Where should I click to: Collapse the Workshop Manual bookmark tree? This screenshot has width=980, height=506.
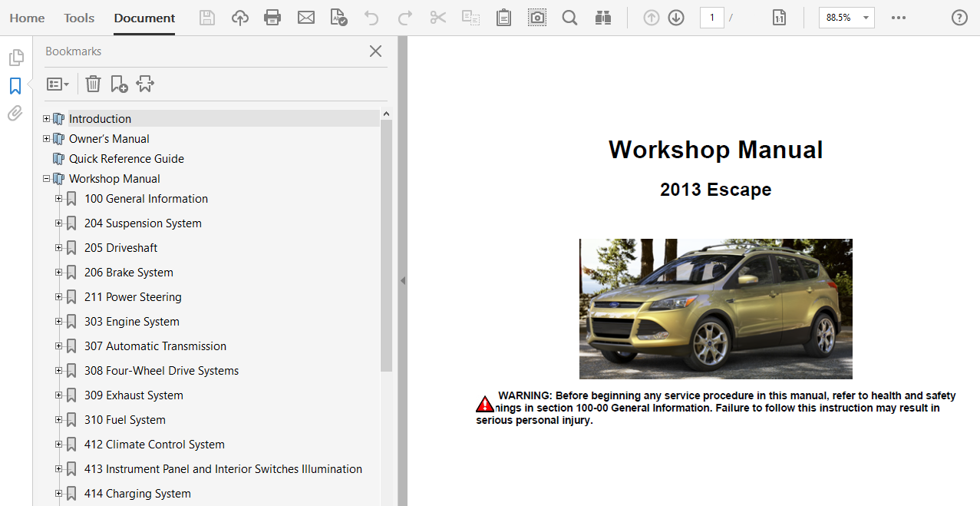pyautogui.click(x=47, y=179)
